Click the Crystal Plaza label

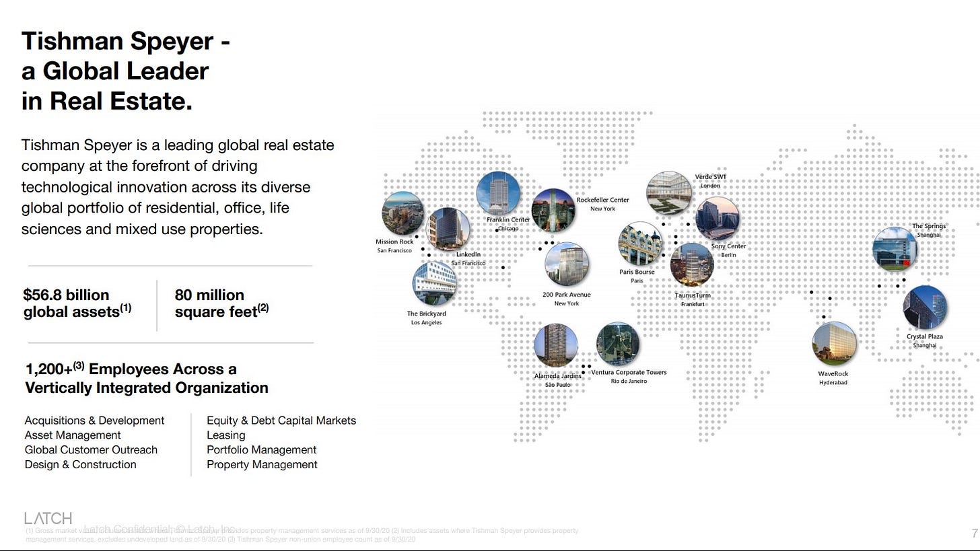(925, 336)
